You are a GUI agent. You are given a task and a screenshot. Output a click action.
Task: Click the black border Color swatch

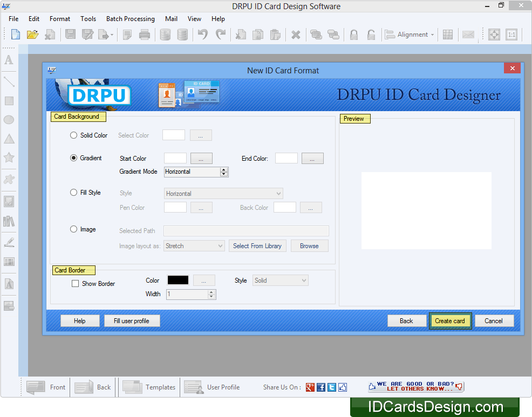(178, 281)
